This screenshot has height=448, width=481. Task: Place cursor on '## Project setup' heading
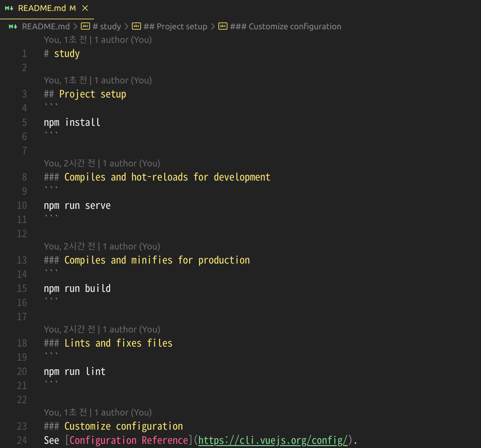coord(85,94)
